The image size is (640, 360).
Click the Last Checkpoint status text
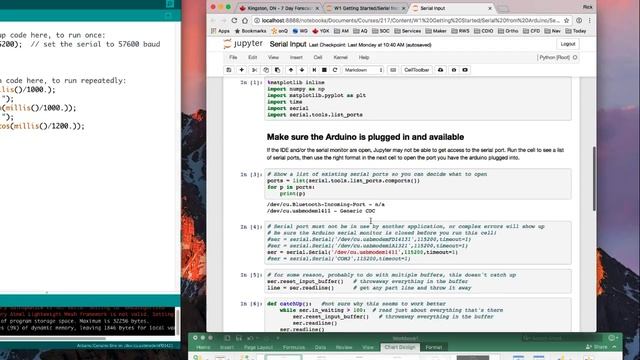click(x=370, y=45)
